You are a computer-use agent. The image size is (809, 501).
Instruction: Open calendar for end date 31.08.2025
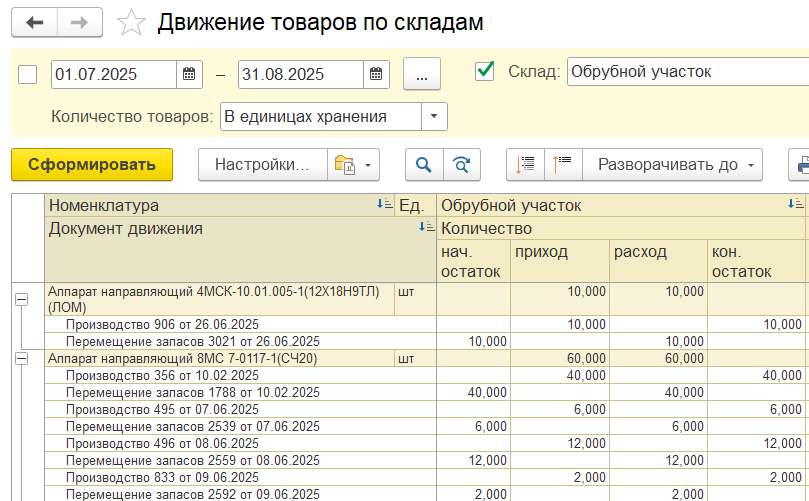(x=375, y=74)
